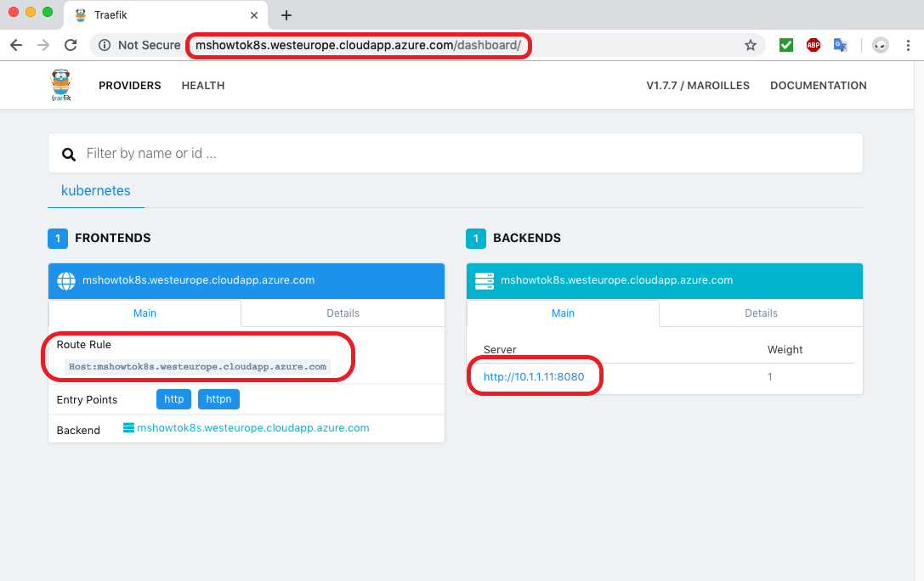Click the httpn entry point badge
Viewport: 924px width, 581px height.
(x=218, y=399)
